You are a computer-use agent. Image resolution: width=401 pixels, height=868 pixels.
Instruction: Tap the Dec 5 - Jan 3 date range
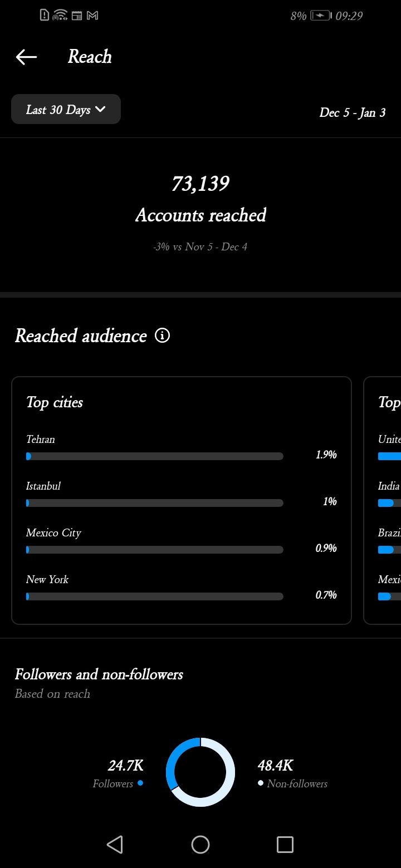click(x=353, y=112)
